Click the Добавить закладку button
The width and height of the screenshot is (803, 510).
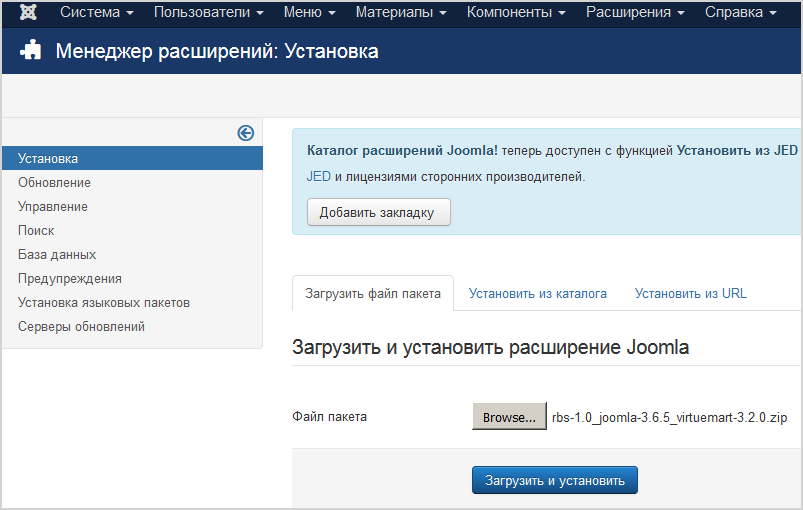click(379, 212)
